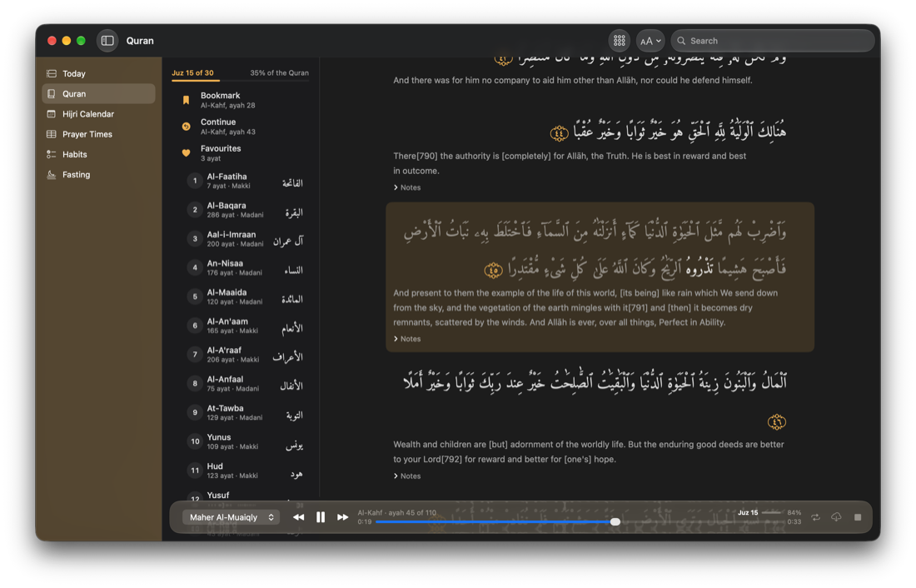916x588 pixels.
Task: Open the Habits section
Action: click(x=98, y=154)
